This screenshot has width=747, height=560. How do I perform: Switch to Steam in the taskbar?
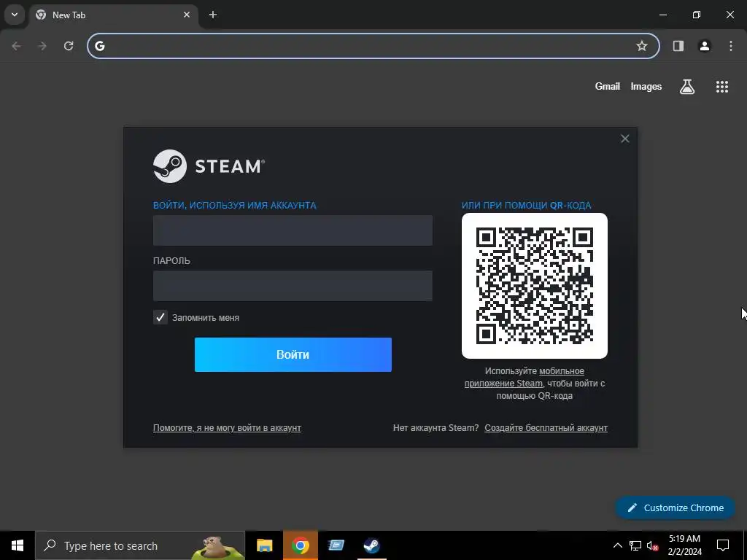point(371,545)
